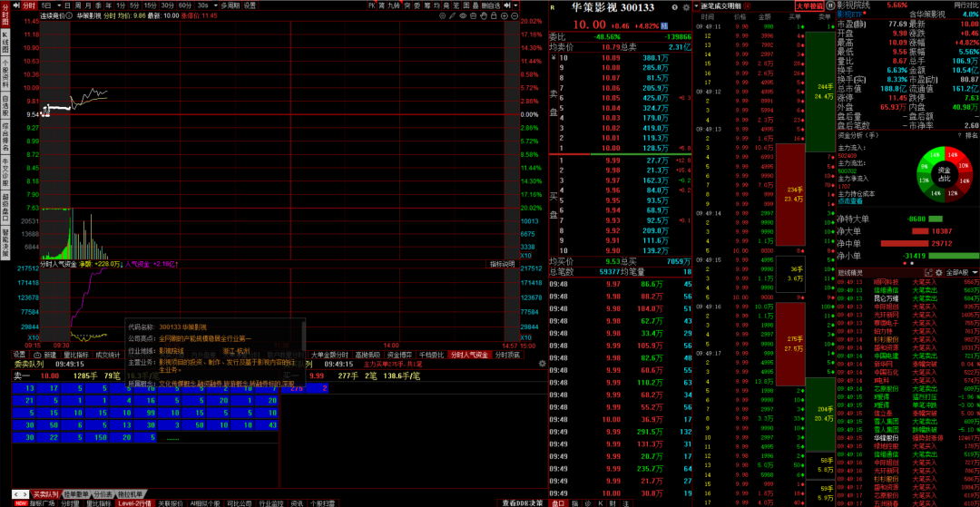The image size is (980, 507).
Task: Click the R badge icon beside stock name
Action: [x=553, y=7]
